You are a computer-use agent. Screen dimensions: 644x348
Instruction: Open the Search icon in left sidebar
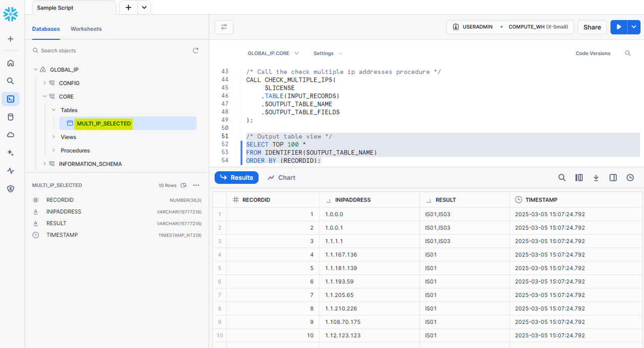pos(11,81)
